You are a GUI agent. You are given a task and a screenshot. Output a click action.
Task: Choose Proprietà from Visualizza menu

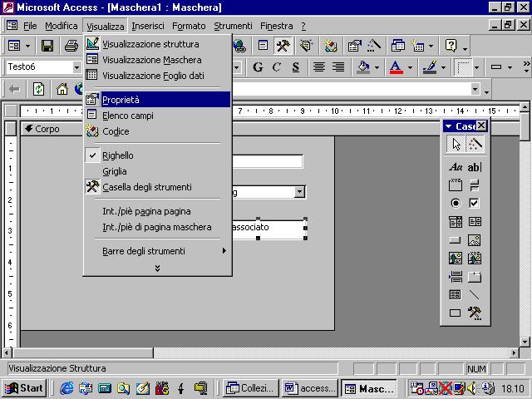coord(157,100)
